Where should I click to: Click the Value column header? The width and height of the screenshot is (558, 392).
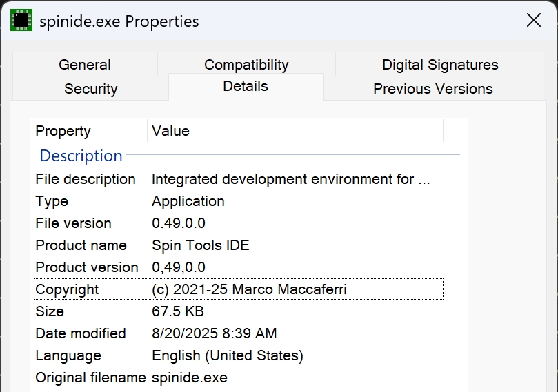tap(295, 131)
